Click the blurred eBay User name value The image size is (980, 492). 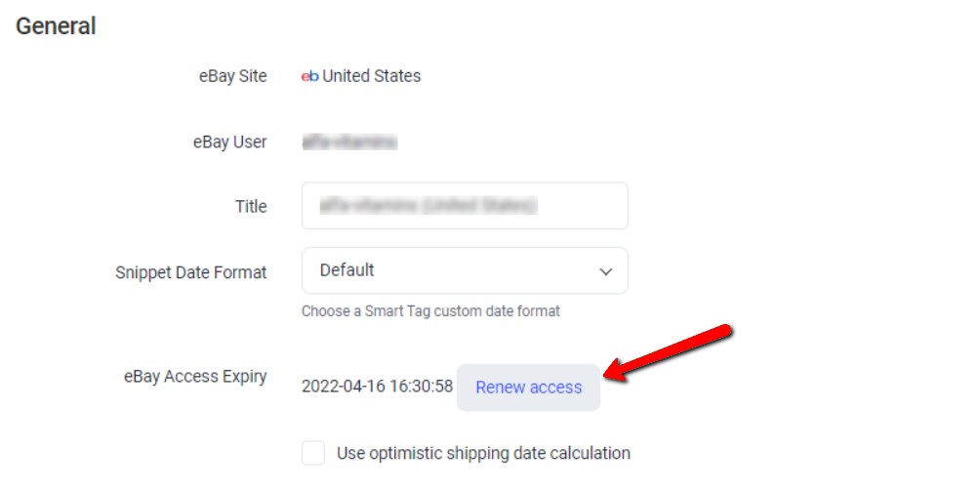coord(349,142)
